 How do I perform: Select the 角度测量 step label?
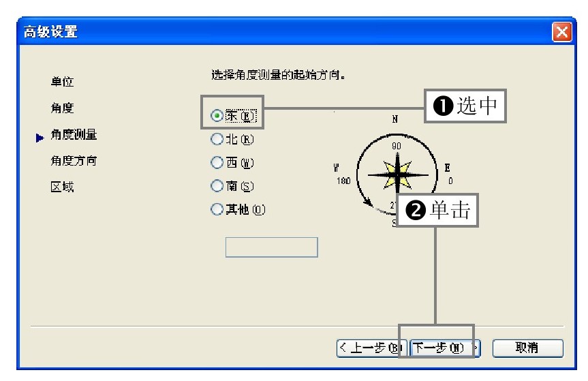point(74,134)
